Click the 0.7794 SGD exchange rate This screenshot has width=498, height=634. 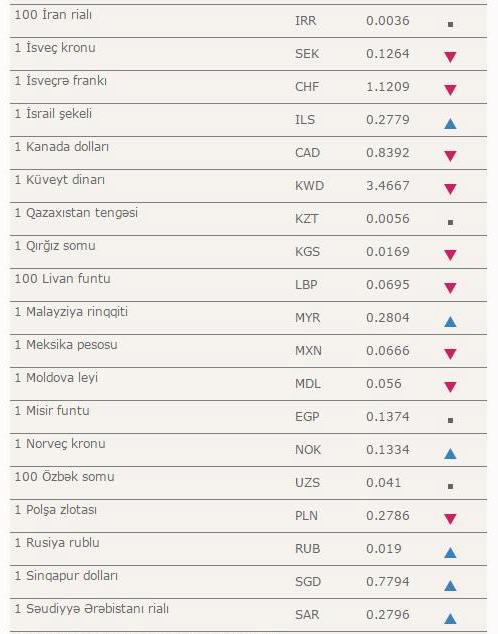(x=388, y=581)
